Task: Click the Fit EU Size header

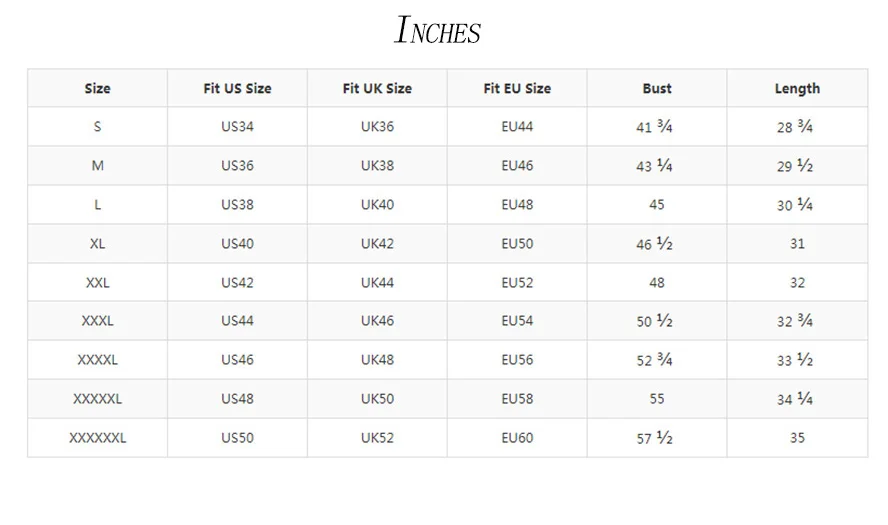Action: pyautogui.click(x=517, y=88)
